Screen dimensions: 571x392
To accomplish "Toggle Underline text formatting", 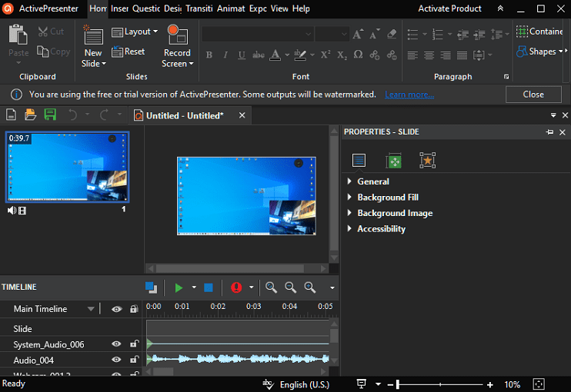I will tap(242, 55).
